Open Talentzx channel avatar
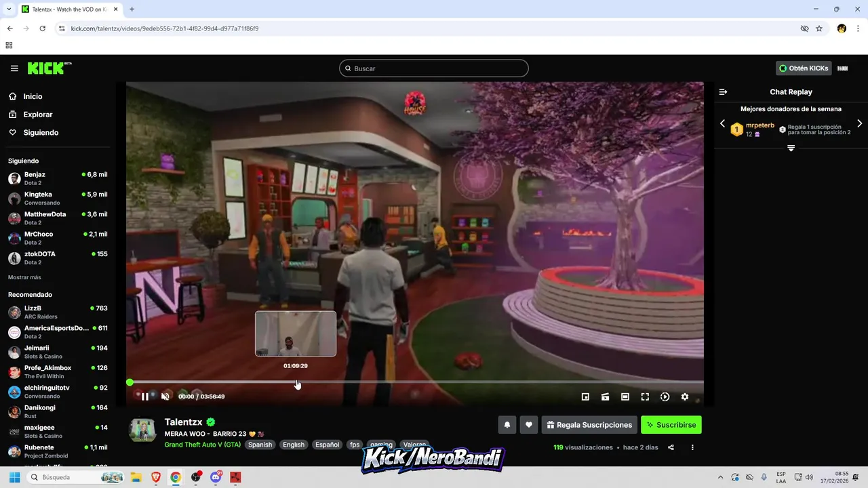Viewport: 868px width, 488px height. [142, 430]
